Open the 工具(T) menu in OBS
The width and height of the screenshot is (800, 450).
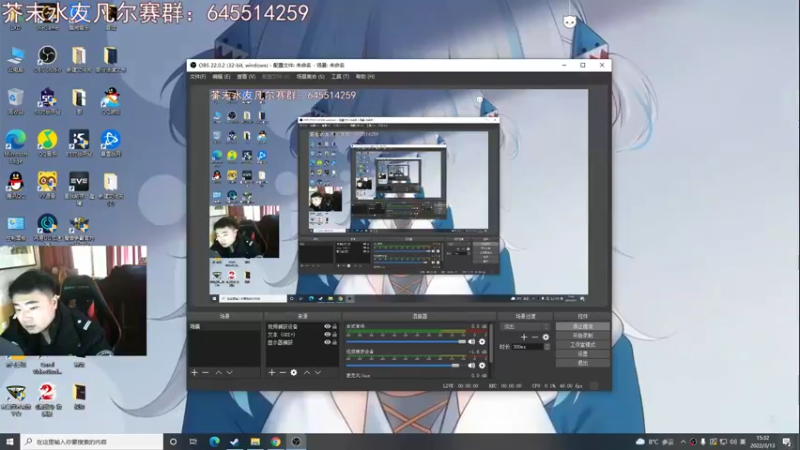pyautogui.click(x=340, y=77)
